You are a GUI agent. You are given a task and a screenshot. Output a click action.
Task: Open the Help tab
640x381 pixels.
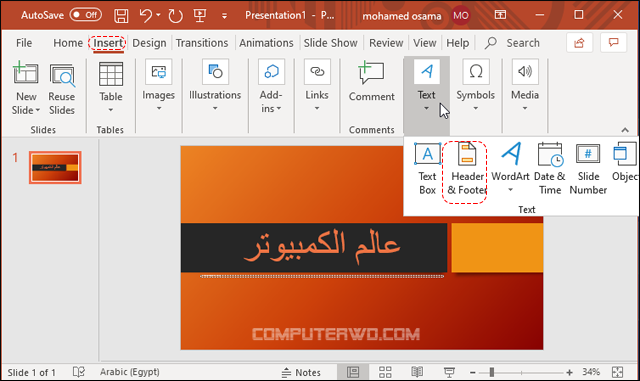(458, 43)
